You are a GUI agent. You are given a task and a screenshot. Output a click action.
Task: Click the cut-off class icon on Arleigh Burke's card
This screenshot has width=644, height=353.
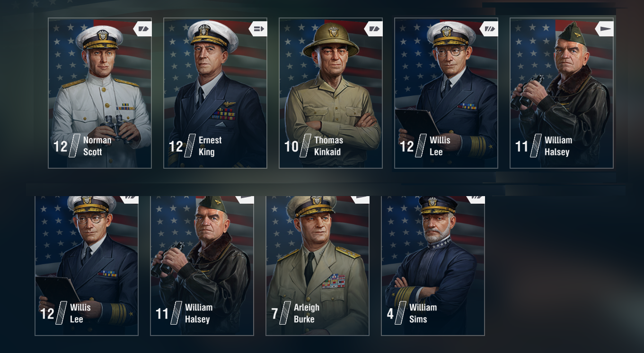tap(360, 200)
